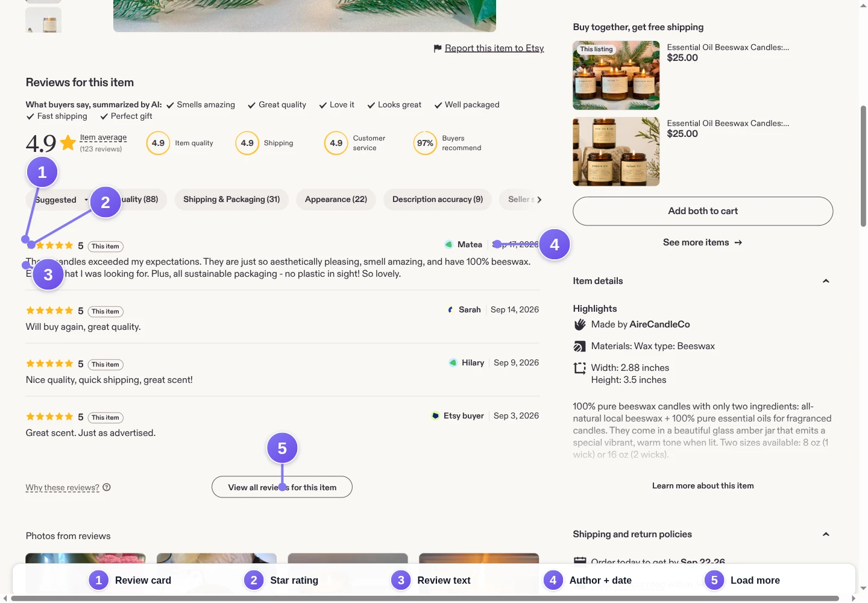Click Sarah's reviewer avatar icon
Viewport: 868px width, 603px height.
coord(450,309)
